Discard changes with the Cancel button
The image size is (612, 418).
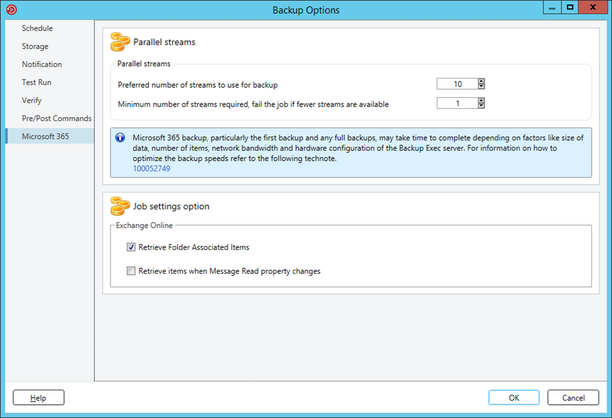[573, 397]
